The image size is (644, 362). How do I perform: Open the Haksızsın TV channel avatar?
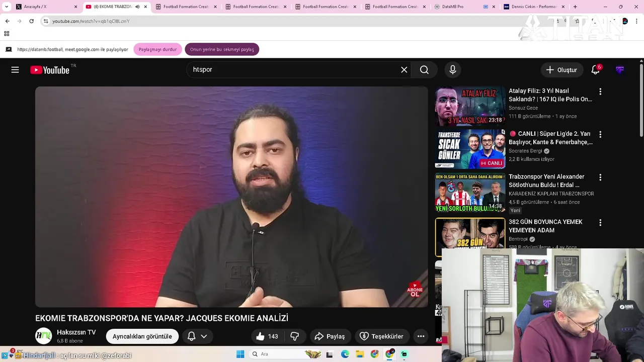pyautogui.click(x=43, y=336)
